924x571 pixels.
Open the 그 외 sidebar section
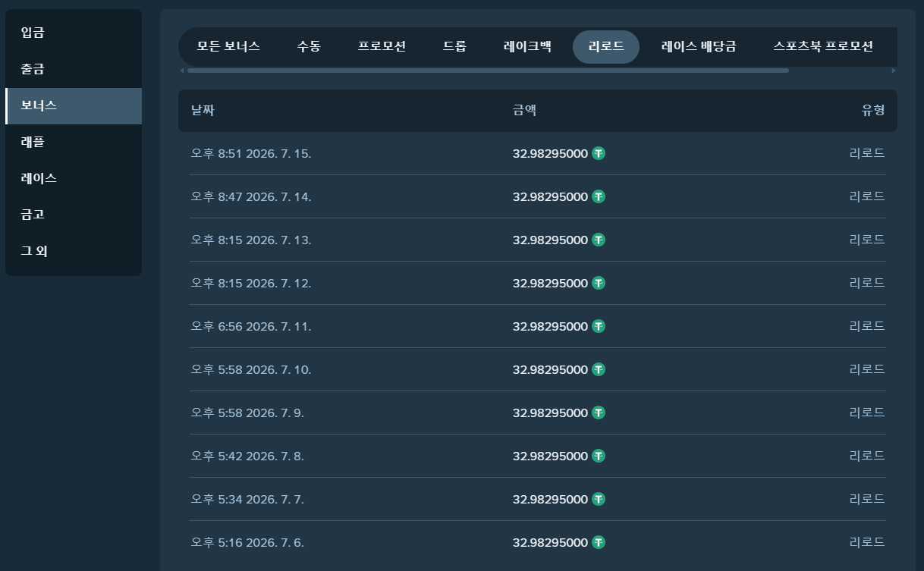(74, 251)
